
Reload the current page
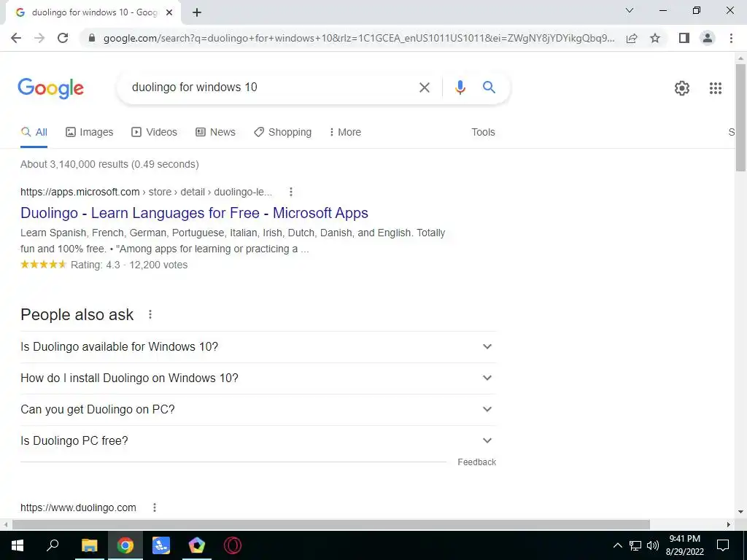pos(63,38)
